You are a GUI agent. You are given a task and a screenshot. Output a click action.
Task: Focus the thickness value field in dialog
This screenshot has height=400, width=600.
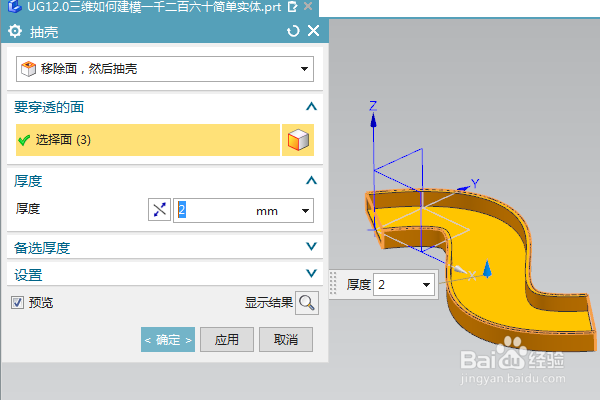tap(214, 210)
